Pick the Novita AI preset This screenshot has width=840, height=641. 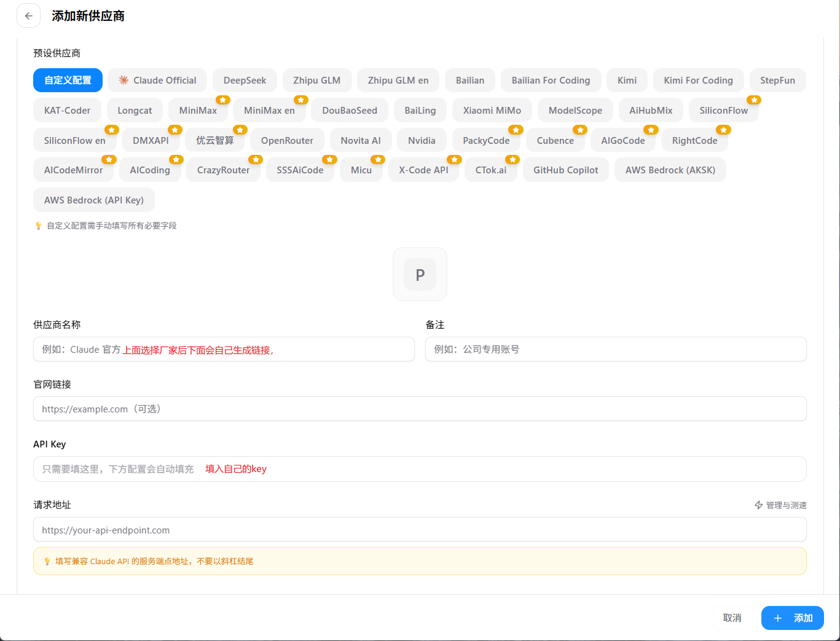point(361,141)
